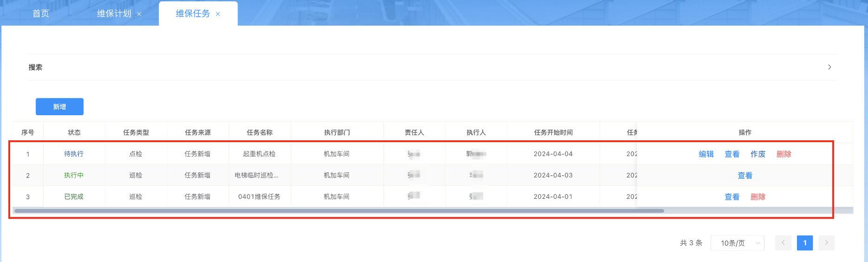868x262 pixels.
Task: Go to next page arrow
Action: pyautogui.click(x=826, y=243)
